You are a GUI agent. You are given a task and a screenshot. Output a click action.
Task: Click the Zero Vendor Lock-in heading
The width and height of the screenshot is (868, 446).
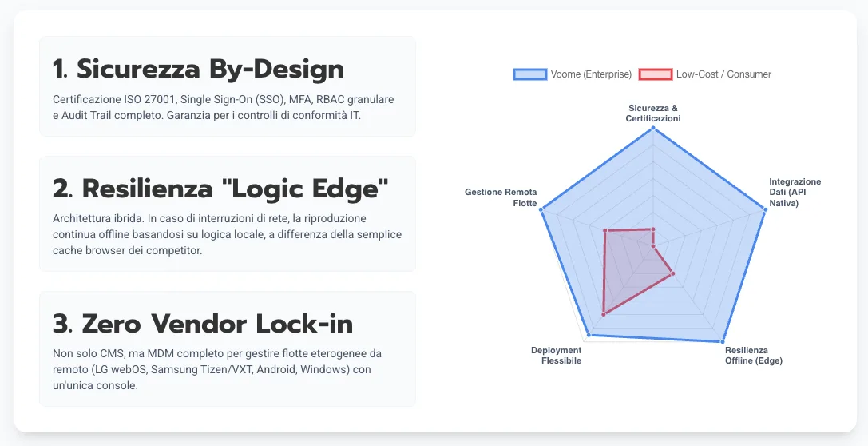pyautogui.click(x=203, y=324)
